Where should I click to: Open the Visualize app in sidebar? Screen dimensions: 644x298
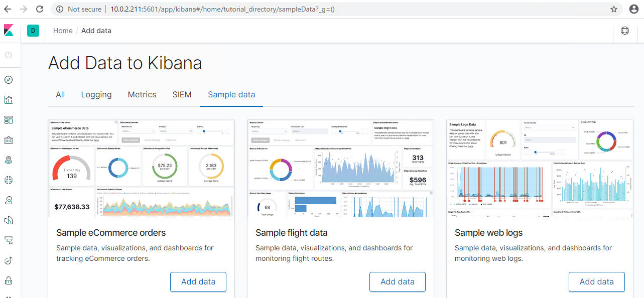[x=9, y=100]
